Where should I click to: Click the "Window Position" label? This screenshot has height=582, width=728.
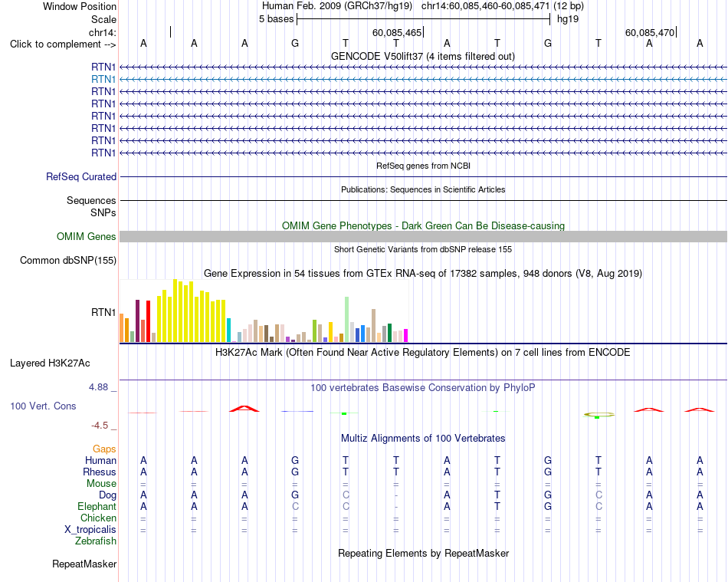pos(80,6)
